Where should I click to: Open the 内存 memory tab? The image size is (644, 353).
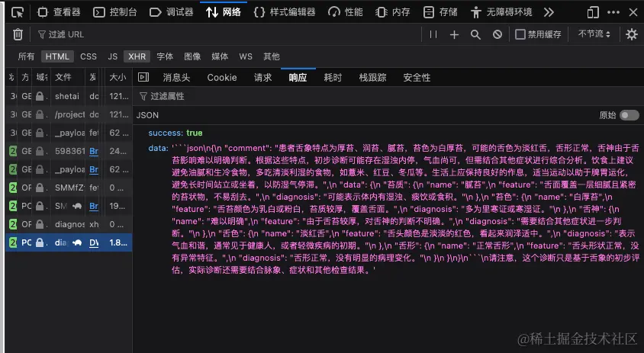click(x=393, y=12)
